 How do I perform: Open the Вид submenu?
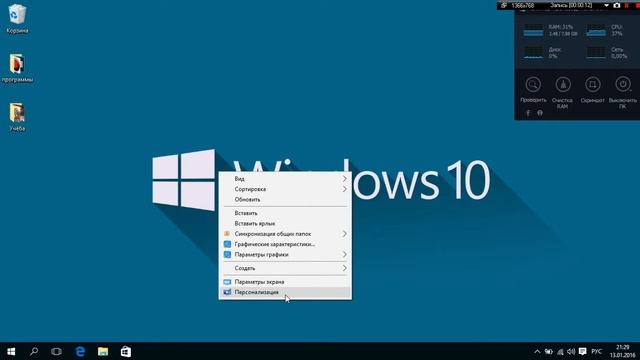(285, 179)
